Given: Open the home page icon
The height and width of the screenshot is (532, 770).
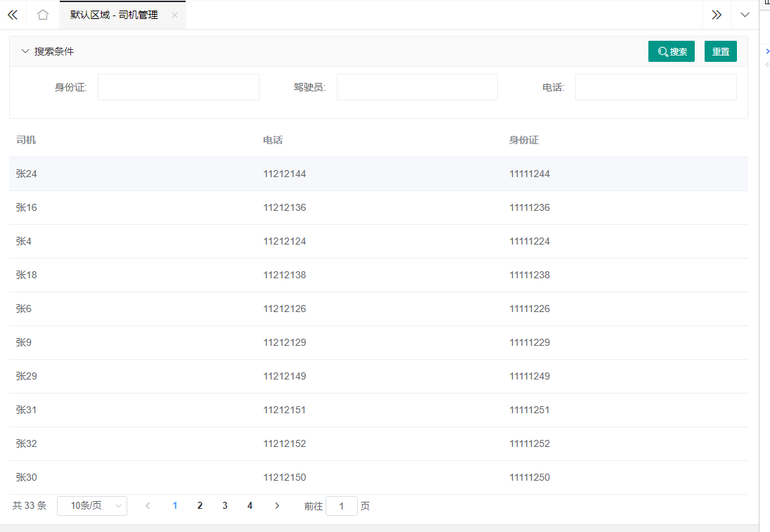Looking at the screenshot, I should pos(42,14).
